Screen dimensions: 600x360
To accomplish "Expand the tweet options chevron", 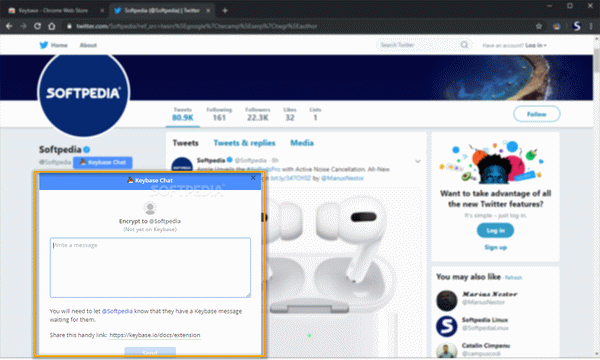I will point(417,161).
